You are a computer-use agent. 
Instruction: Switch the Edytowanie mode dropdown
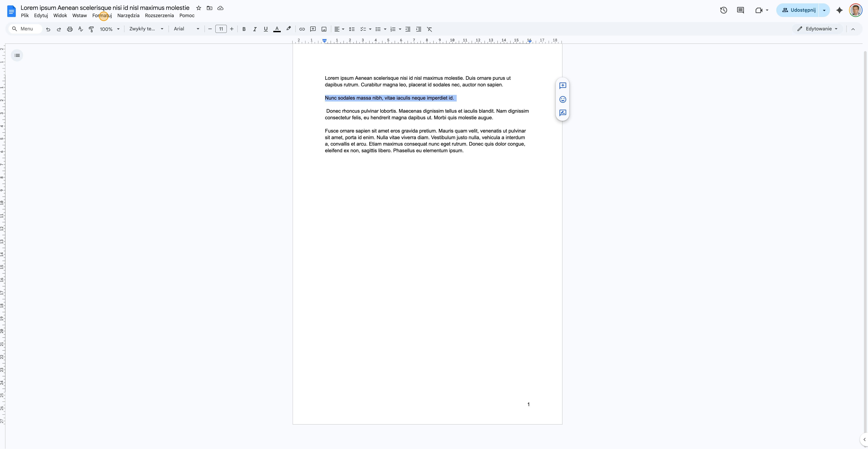tap(817, 29)
